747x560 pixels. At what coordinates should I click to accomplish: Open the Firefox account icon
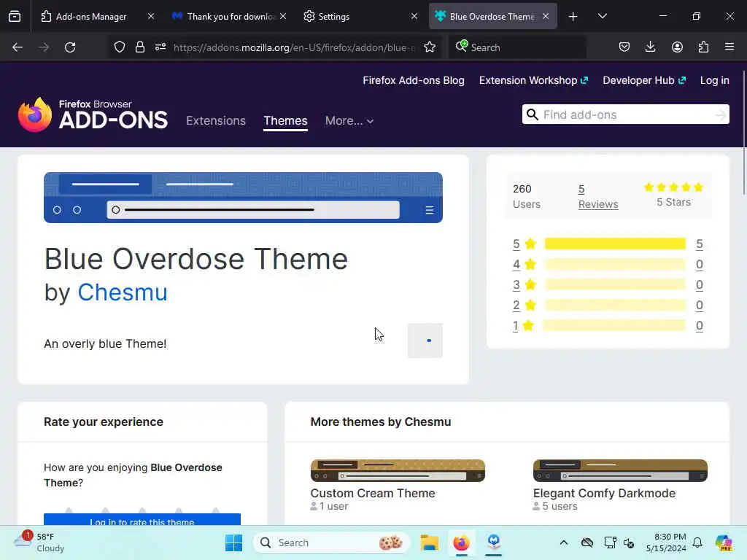click(677, 47)
